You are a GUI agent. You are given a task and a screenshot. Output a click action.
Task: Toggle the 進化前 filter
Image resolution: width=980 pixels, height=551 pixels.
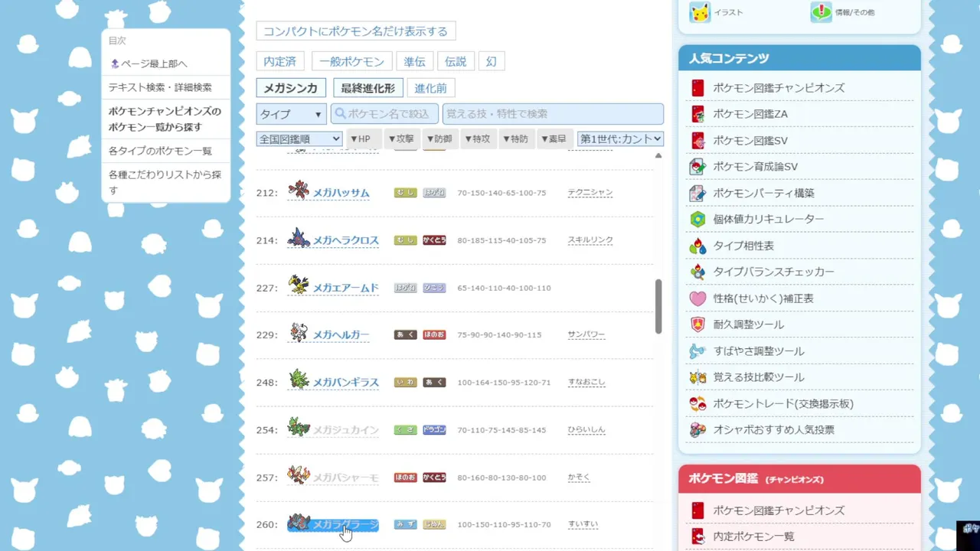431,88
